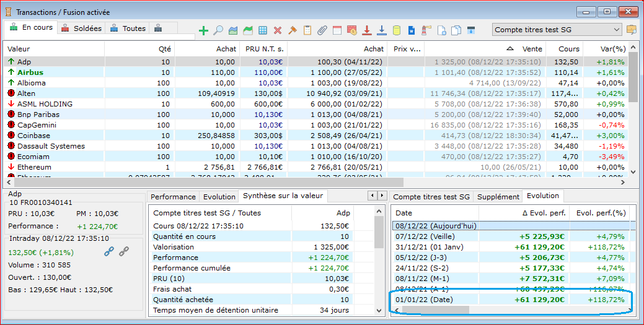Switch to the Soldées tab

[81, 28]
